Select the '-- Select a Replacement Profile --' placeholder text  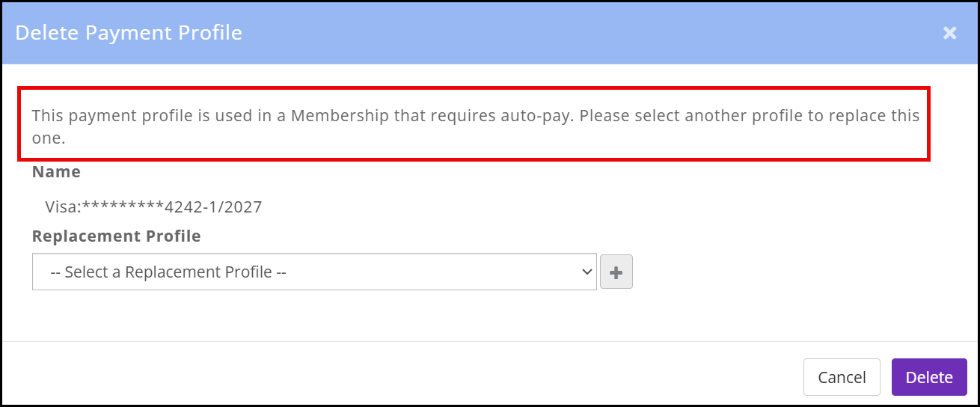tap(168, 272)
